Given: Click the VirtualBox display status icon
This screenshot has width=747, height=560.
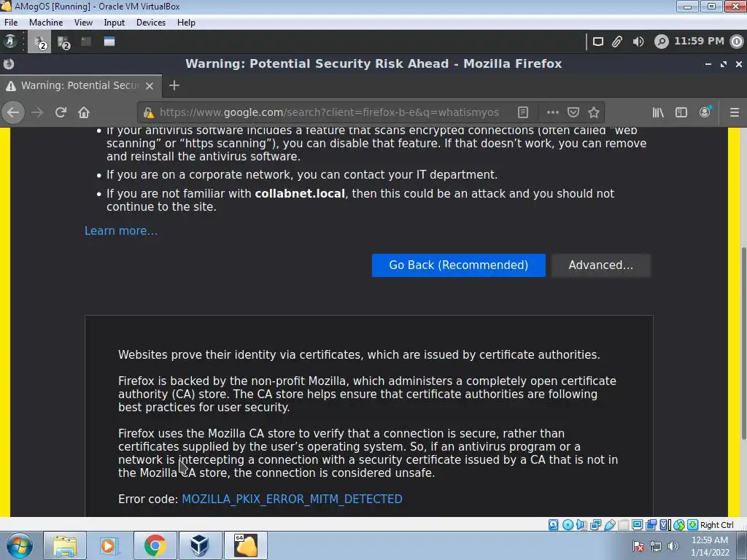Looking at the screenshot, I should click(x=637, y=525).
